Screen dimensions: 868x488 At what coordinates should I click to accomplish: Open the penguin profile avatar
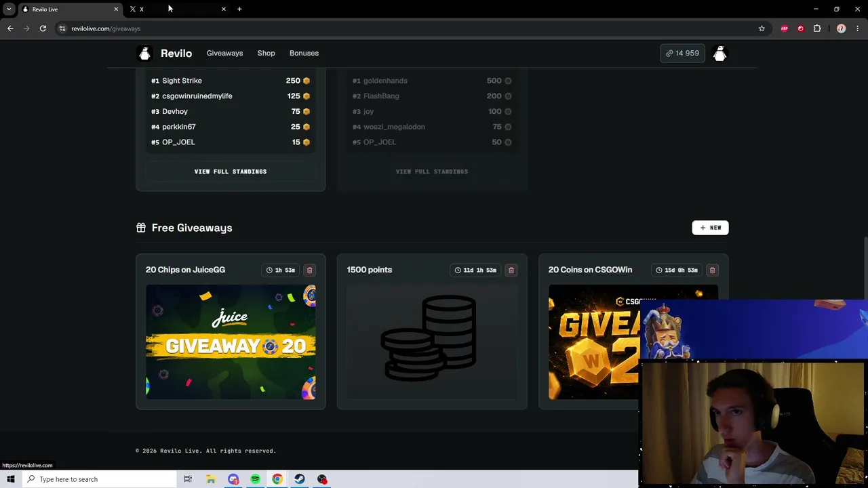tap(719, 54)
